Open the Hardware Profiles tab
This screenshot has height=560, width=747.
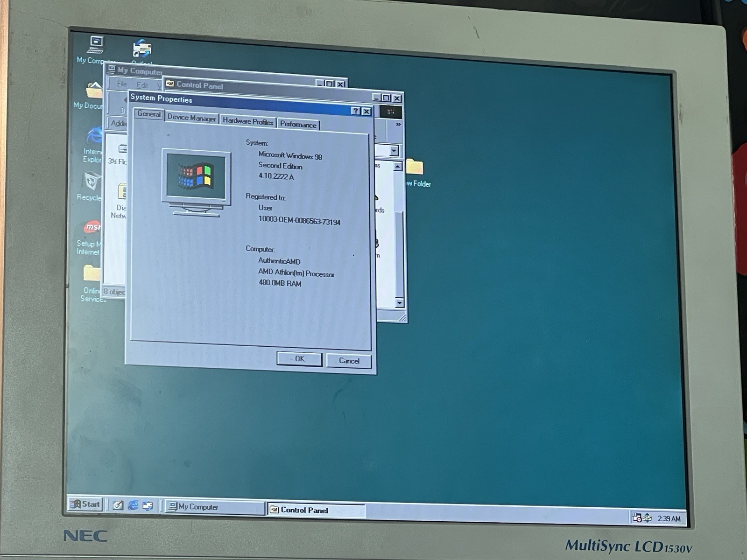pos(248,121)
